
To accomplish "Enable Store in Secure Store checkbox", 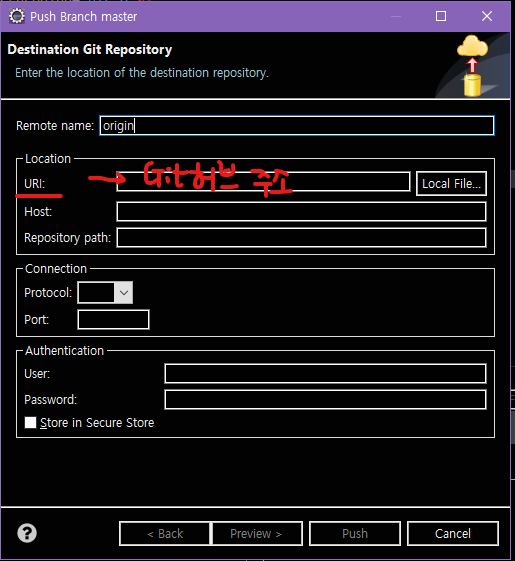I will click(30, 423).
